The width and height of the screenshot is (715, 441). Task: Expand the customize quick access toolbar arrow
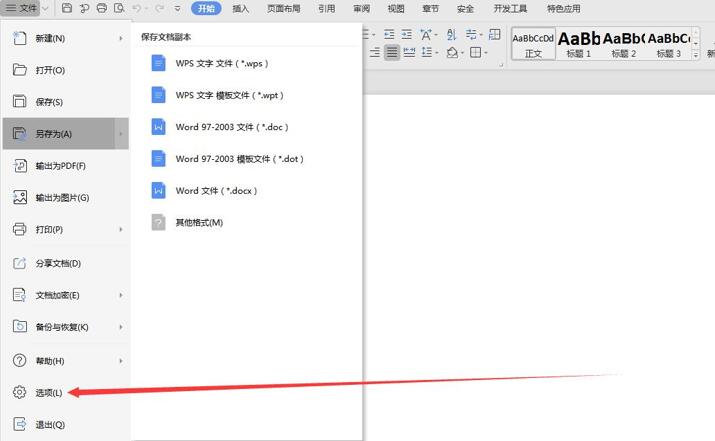tap(177, 8)
